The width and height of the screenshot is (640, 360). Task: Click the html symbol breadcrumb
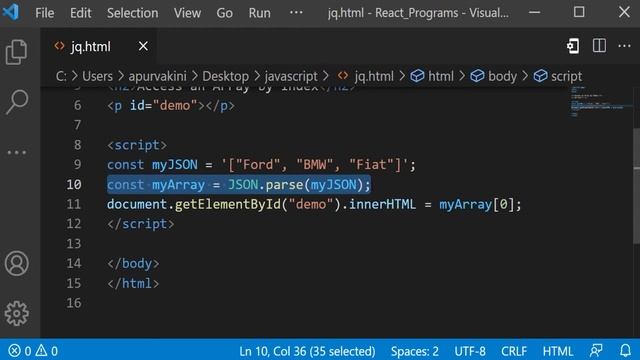[x=432, y=76]
